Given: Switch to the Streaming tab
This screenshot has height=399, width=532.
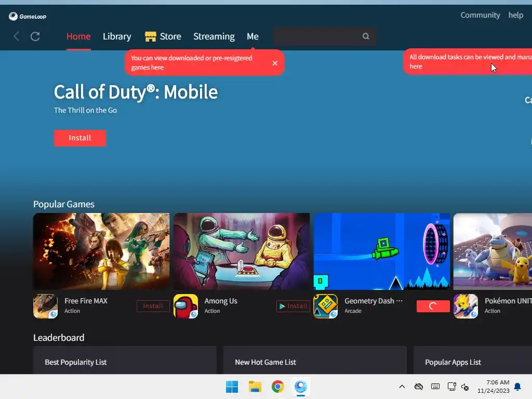Looking at the screenshot, I should click(214, 36).
